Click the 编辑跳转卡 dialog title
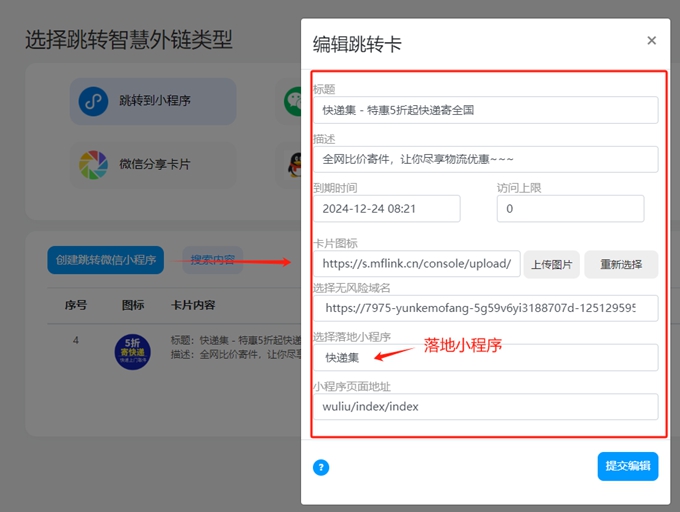The width and height of the screenshot is (680, 512). coord(357,44)
